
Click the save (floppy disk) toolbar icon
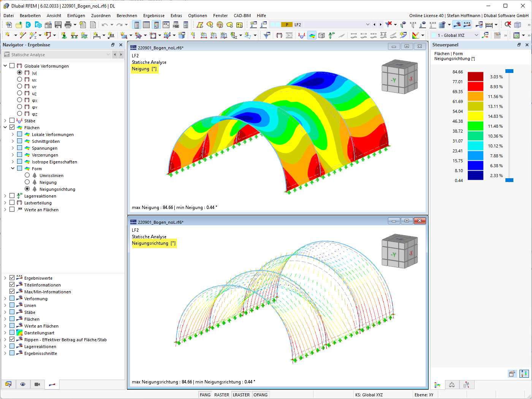point(58,25)
